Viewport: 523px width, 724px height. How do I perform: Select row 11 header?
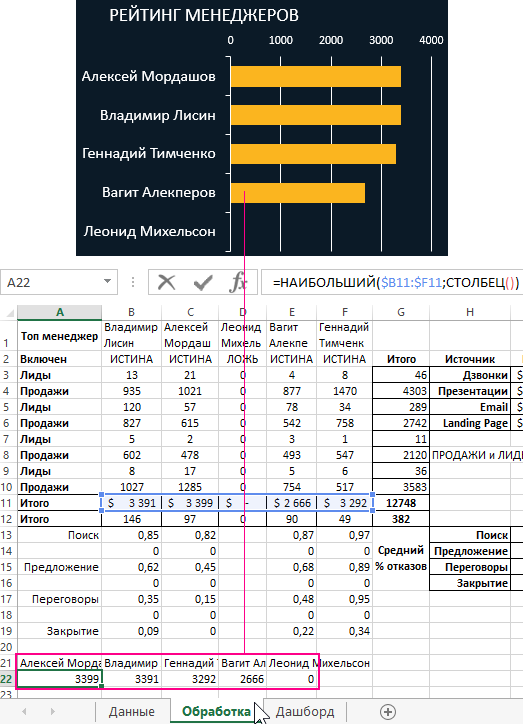8,503
